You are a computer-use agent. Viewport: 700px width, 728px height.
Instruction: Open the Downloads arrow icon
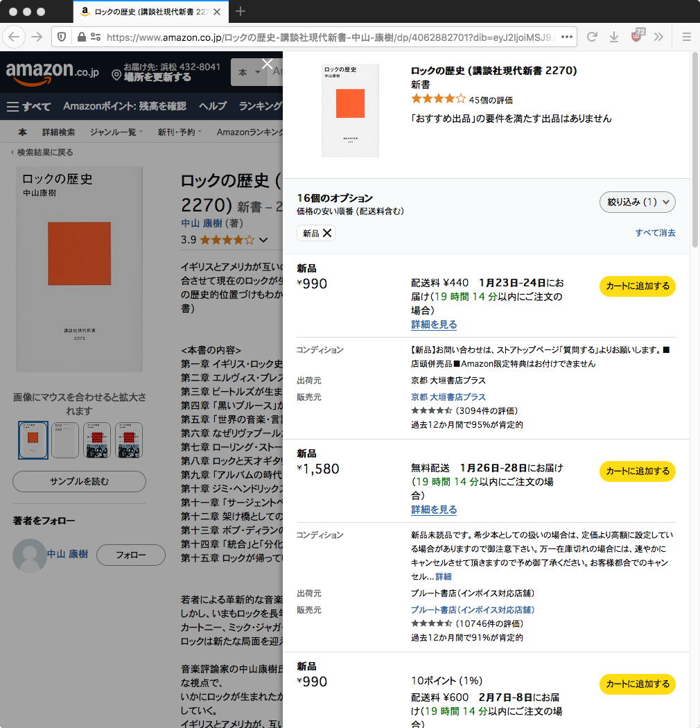[x=613, y=37]
